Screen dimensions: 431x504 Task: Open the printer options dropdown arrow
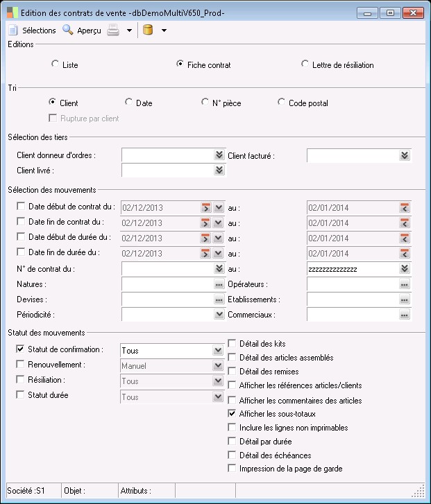click(129, 31)
